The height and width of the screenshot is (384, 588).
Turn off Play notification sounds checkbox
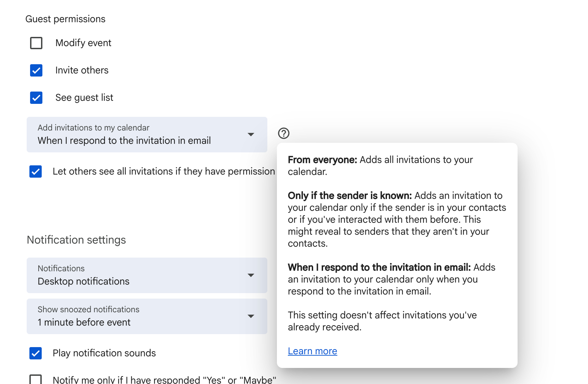click(36, 353)
